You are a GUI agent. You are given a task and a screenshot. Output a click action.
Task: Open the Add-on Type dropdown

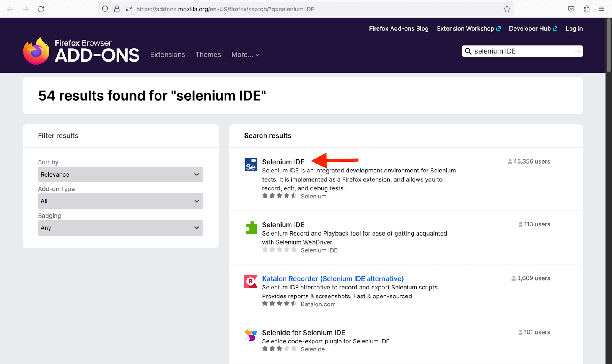coord(120,201)
